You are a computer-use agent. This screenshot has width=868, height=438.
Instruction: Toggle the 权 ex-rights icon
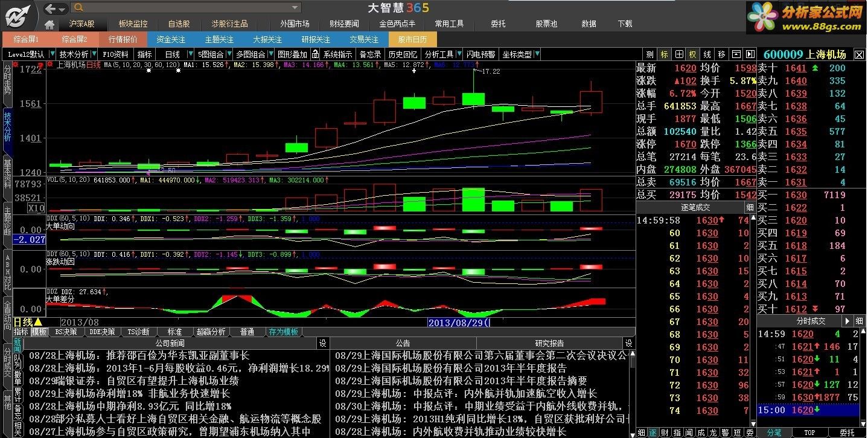(692, 54)
